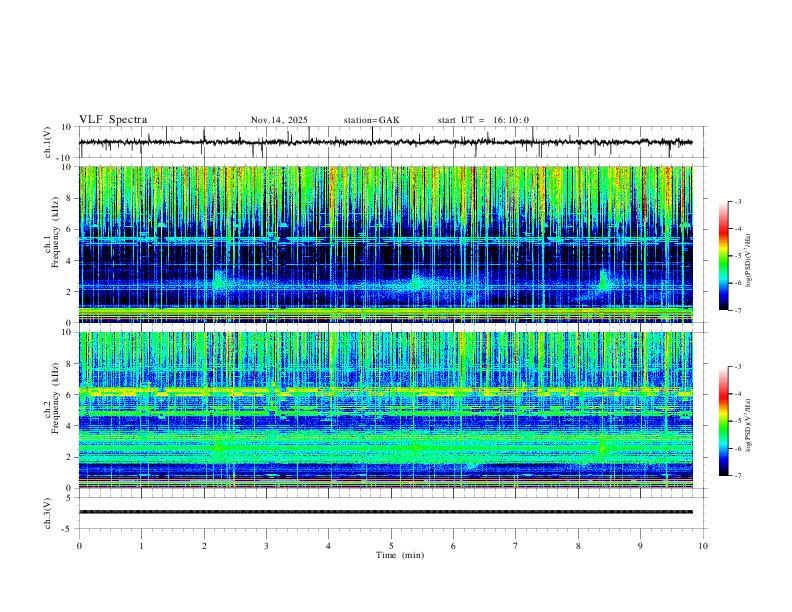Click the "station=GAK" header label
The width and height of the screenshot is (792, 612).
pyautogui.click(x=371, y=120)
